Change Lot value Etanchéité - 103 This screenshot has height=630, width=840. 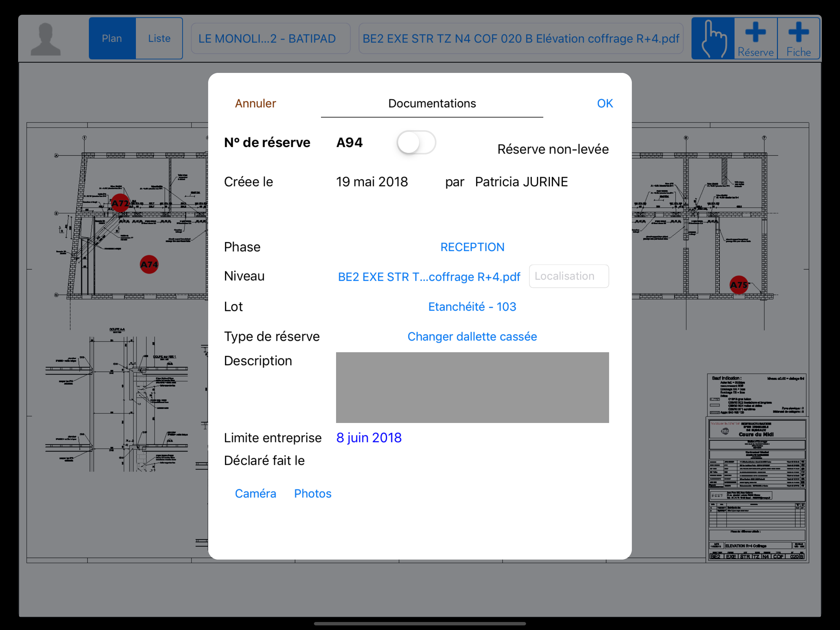click(472, 307)
